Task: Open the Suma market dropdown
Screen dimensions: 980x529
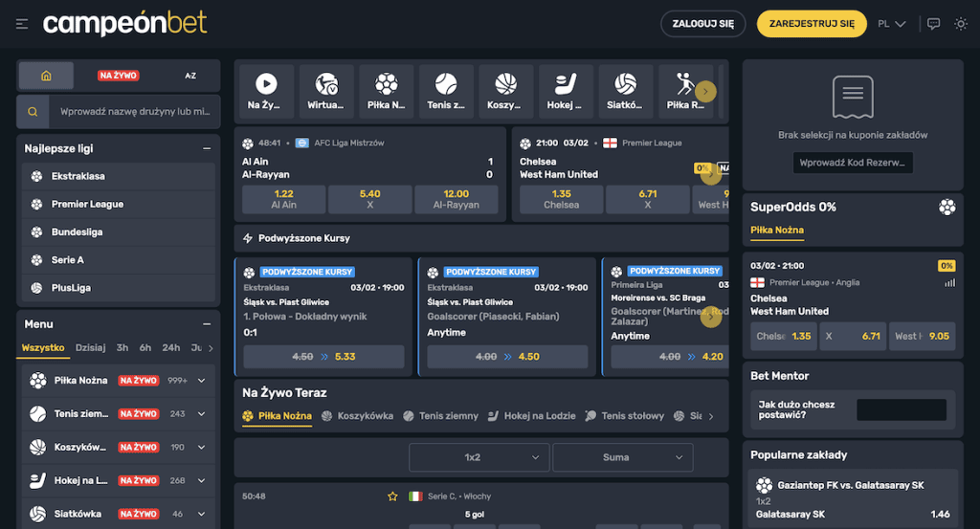Action: point(623,457)
